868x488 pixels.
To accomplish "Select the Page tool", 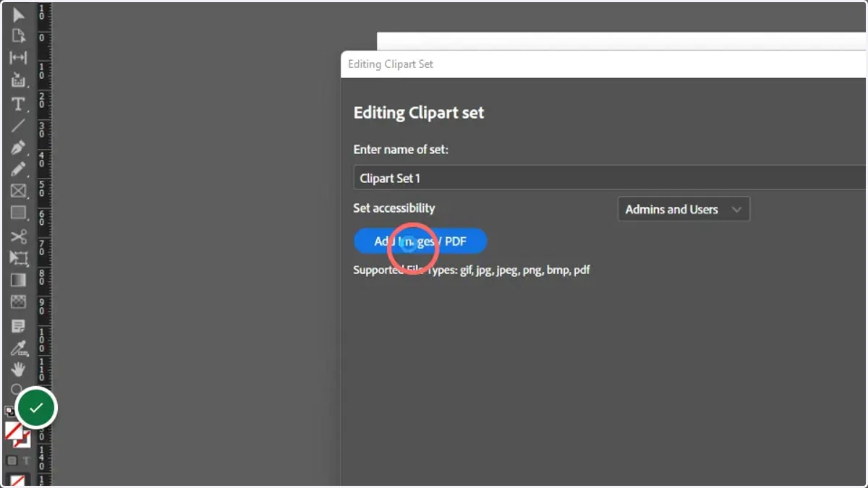I will [18, 36].
